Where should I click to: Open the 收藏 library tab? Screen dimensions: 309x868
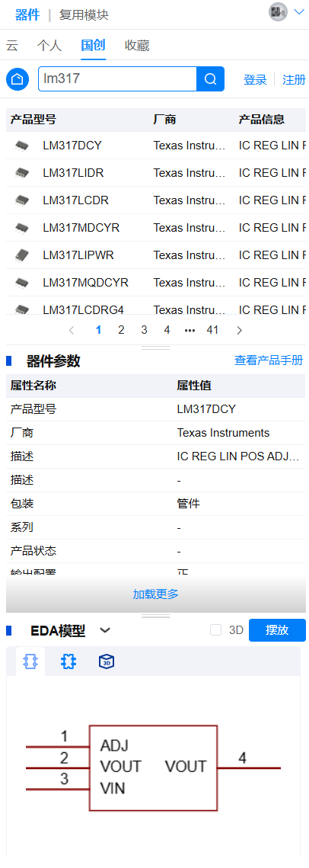click(137, 46)
